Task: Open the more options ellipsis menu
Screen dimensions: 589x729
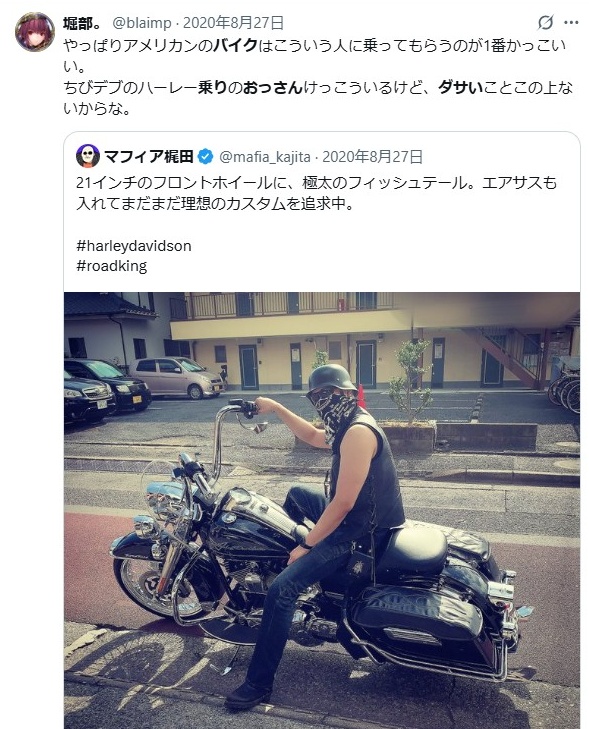Action: [x=571, y=22]
